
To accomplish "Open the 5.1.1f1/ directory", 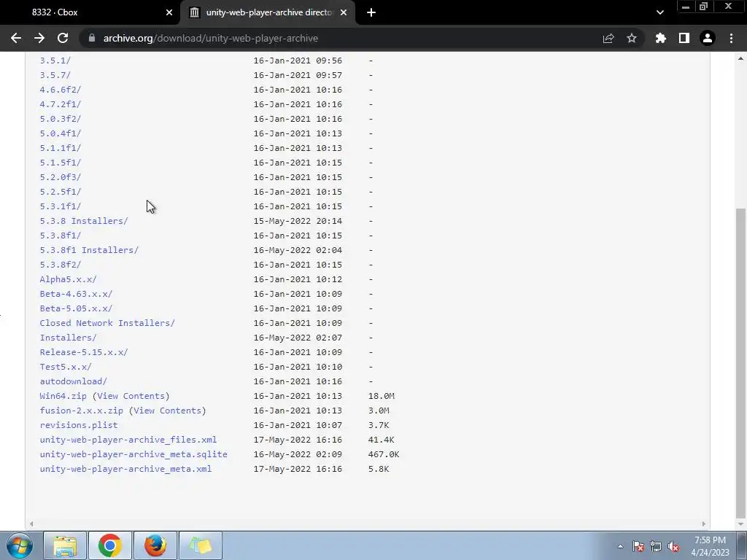I will 61,148.
